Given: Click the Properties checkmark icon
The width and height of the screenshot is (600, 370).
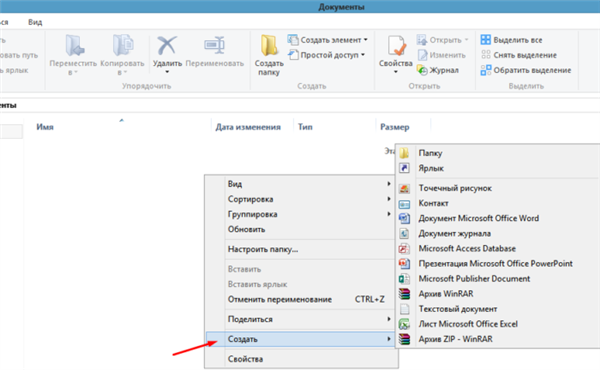Looking at the screenshot, I should click(396, 46).
